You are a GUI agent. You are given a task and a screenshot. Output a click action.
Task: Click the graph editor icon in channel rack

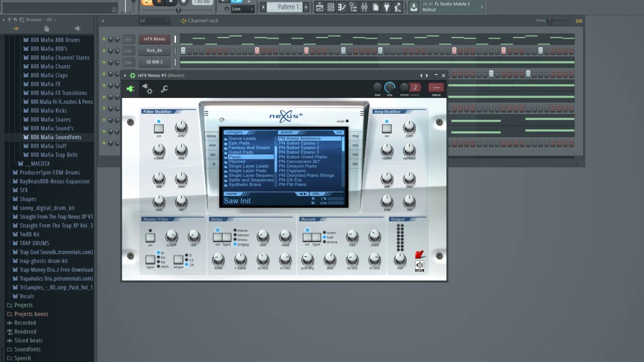579,21
